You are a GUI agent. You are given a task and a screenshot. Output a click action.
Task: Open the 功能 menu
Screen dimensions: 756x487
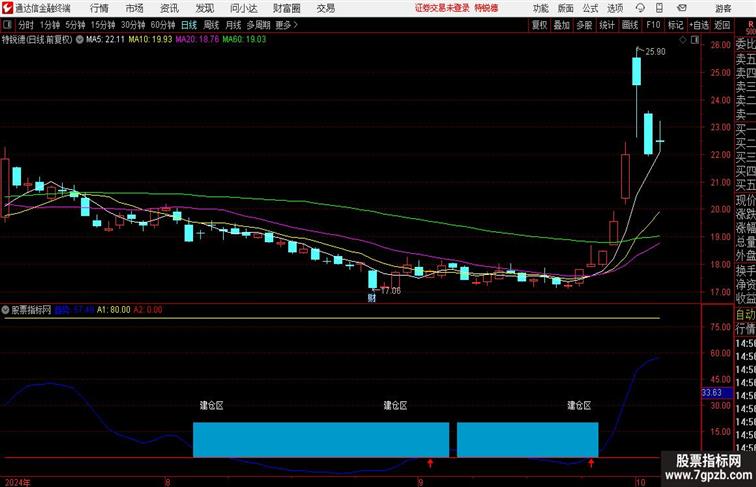coord(540,8)
